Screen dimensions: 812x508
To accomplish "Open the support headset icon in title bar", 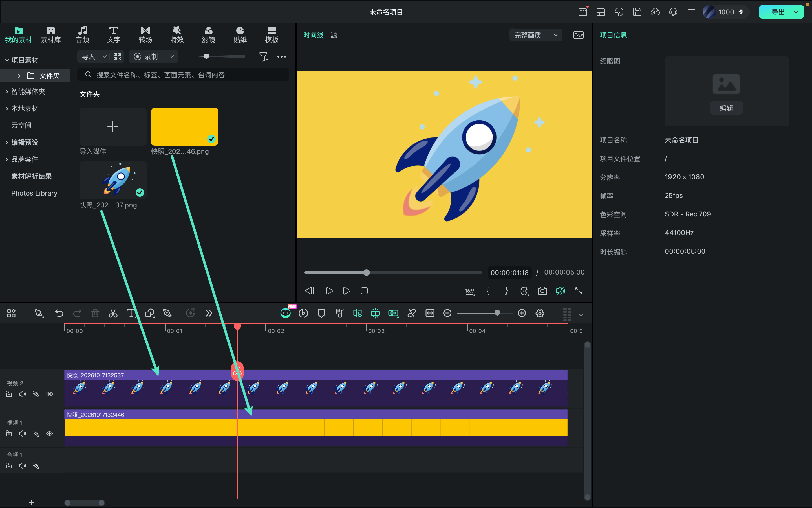I will [673, 12].
